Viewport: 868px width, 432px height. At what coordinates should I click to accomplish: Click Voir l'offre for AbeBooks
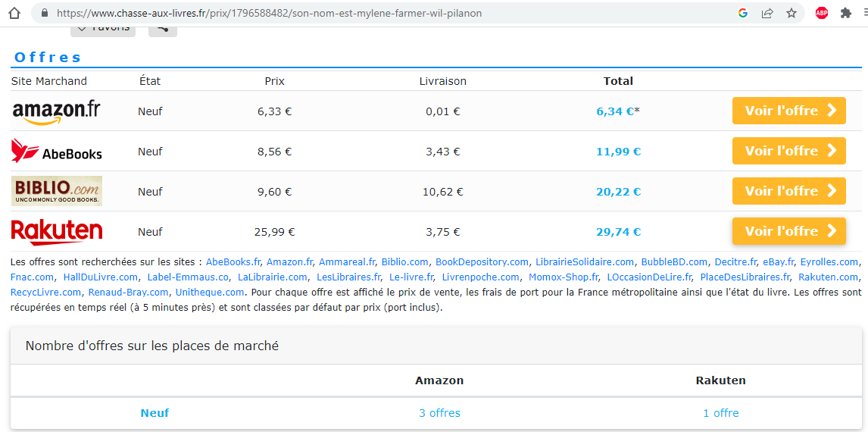[x=788, y=151]
